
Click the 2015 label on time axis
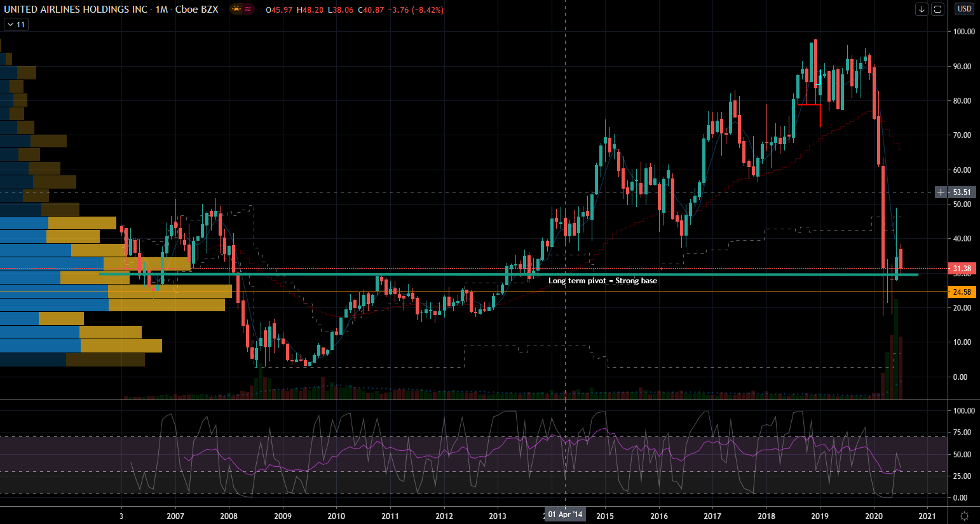click(x=605, y=516)
